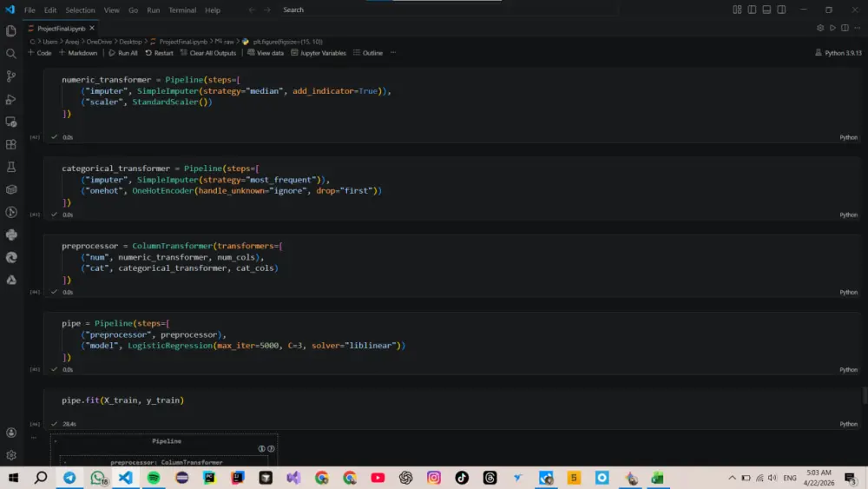Image resolution: width=868 pixels, height=489 pixels.
Task: Open the Explorer view in activity bar
Action: [x=11, y=31]
